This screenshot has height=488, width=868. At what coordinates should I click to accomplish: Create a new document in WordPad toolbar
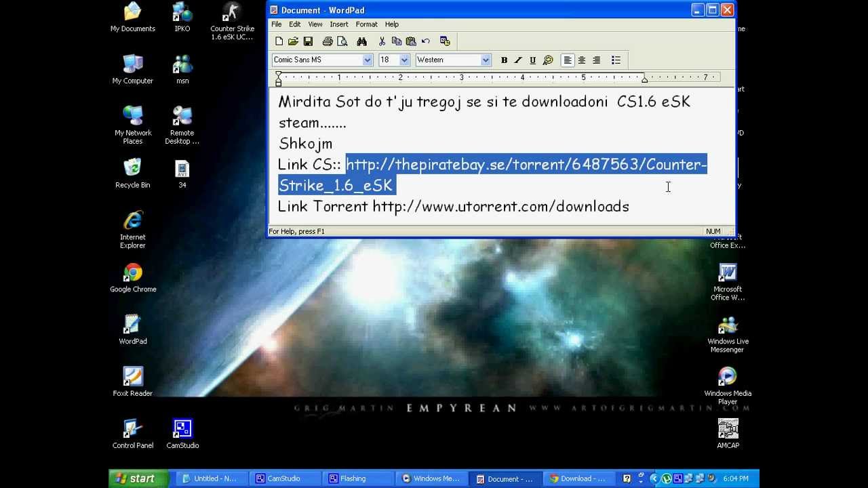coord(279,41)
